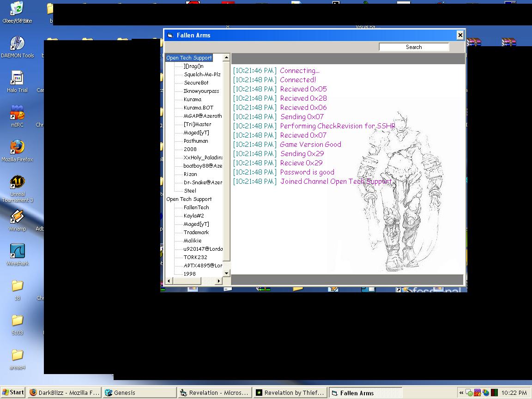The height and width of the screenshot is (399, 532).
Task: Click the Start button
Action: [x=13, y=393]
